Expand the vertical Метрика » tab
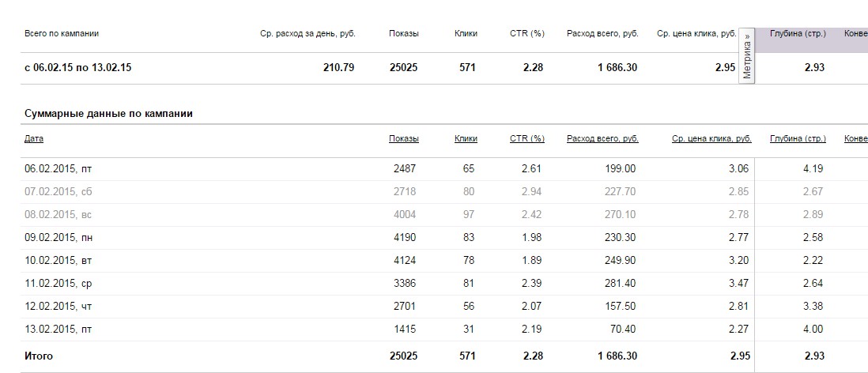The image size is (868, 373). (x=748, y=55)
